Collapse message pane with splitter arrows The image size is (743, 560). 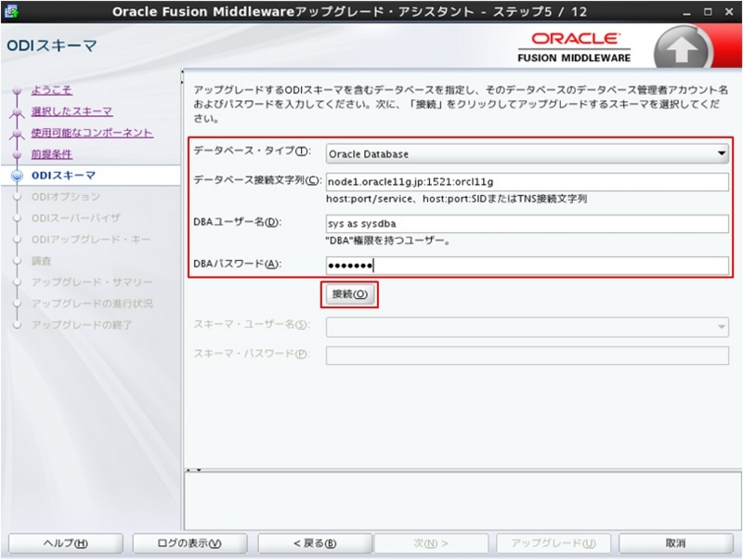[x=194, y=470]
